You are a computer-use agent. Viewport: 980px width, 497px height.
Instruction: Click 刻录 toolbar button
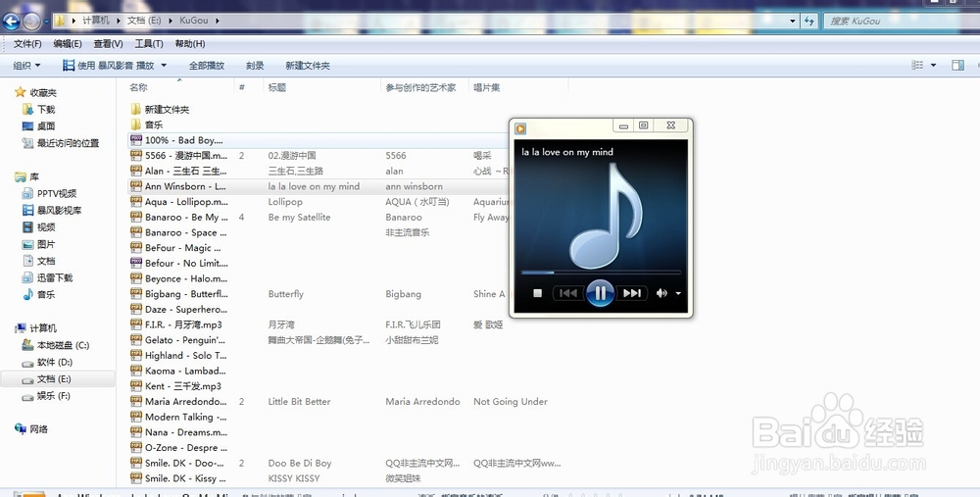(x=255, y=65)
